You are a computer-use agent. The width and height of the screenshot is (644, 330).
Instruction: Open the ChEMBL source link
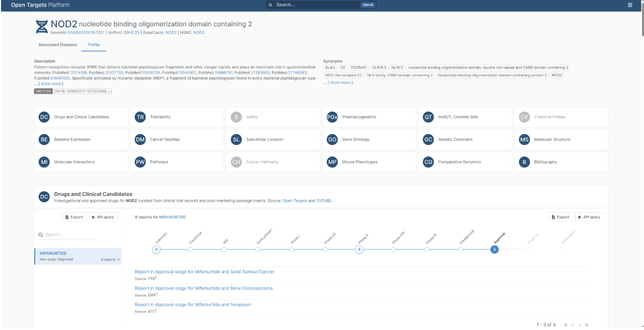(x=324, y=201)
